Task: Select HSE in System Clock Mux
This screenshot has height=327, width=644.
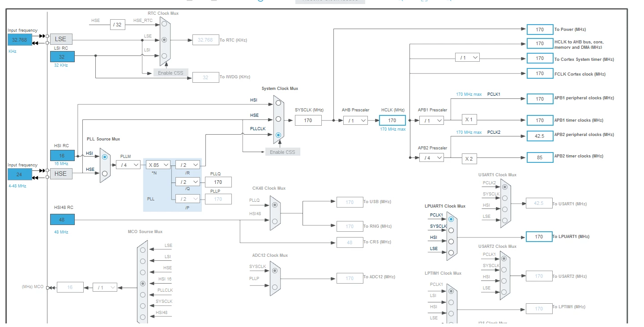Action: 278,119
